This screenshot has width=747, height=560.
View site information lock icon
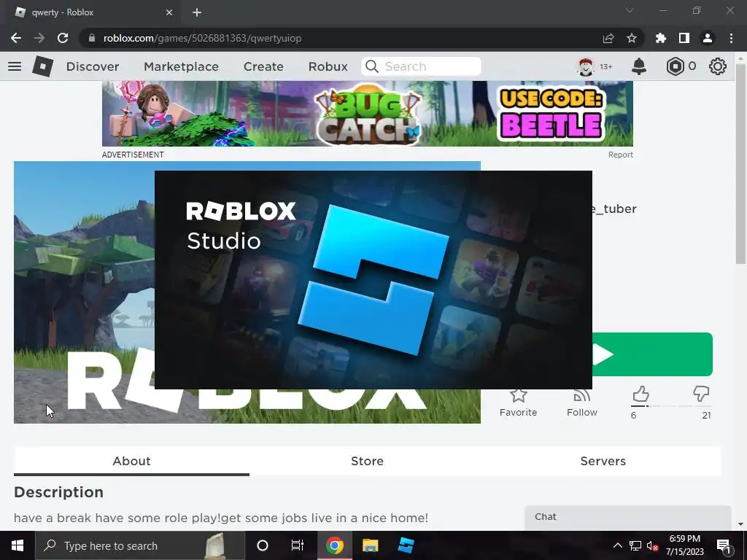tap(92, 38)
